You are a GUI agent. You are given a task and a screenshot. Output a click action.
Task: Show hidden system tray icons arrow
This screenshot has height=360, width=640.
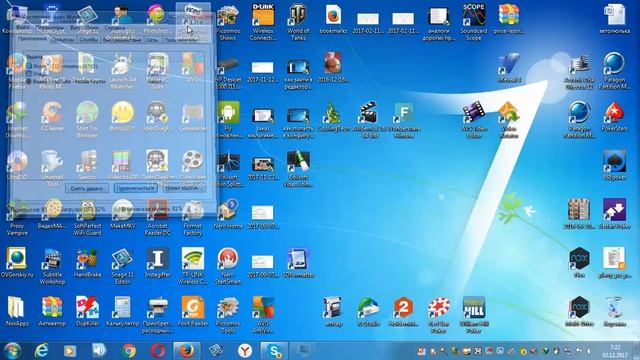point(589,351)
